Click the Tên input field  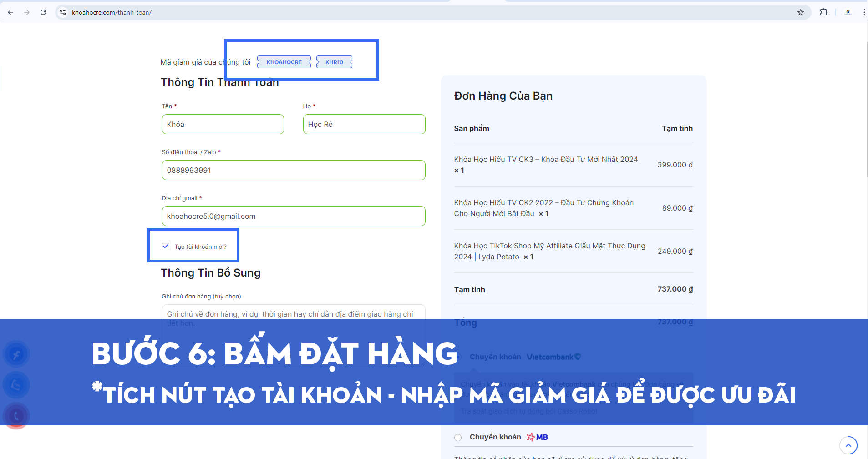click(x=223, y=124)
